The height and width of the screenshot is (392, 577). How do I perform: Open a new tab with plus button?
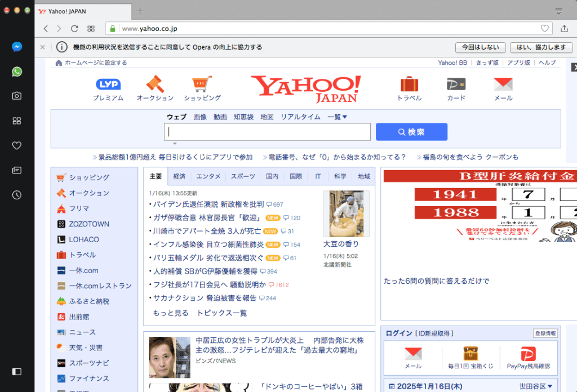140,11
